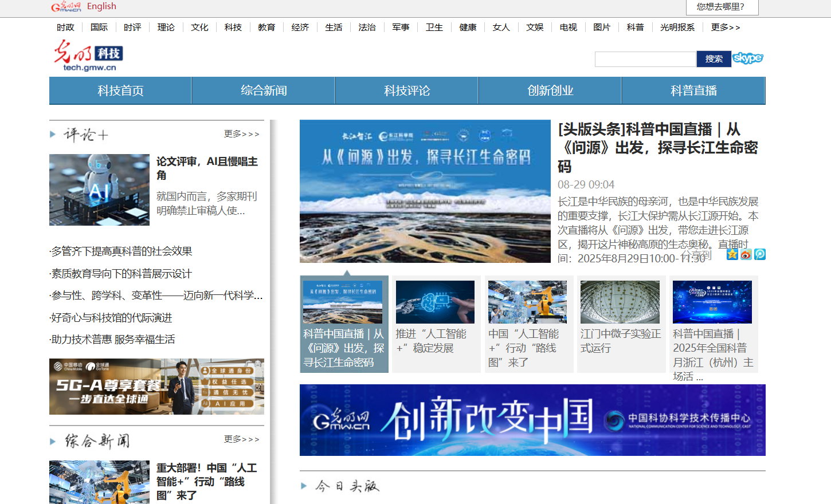
Task: Click the Skype logo icon
Action: click(x=748, y=58)
